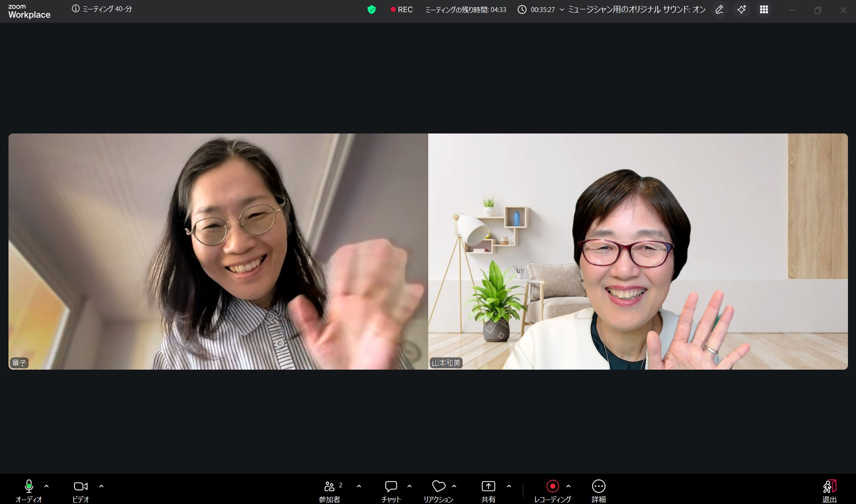Click the リアクション heart icon
This screenshot has width=856, height=504.
(438, 487)
